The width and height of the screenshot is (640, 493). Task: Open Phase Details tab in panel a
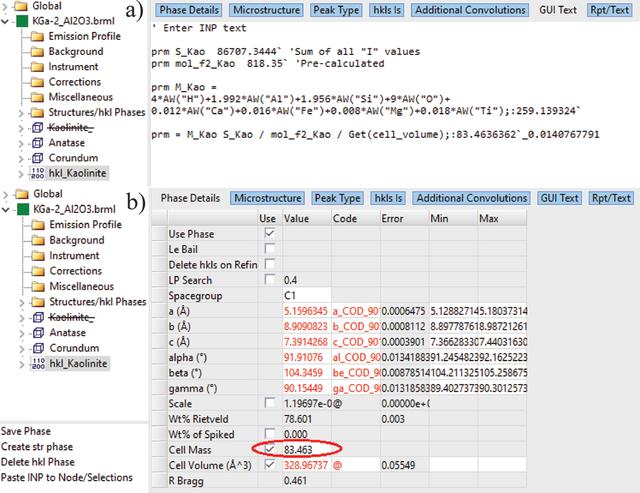(189, 10)
